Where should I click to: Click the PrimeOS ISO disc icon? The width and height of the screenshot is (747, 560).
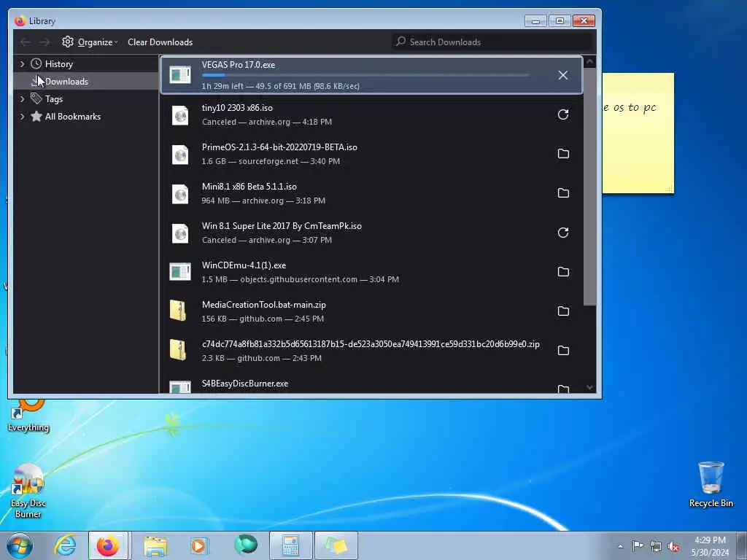click(x=180, y=155)
